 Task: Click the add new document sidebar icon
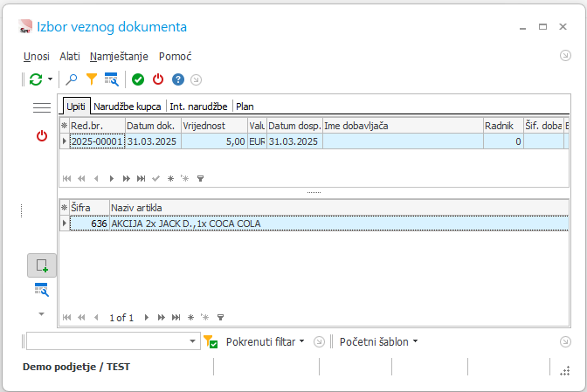click(x=42, y=265)
